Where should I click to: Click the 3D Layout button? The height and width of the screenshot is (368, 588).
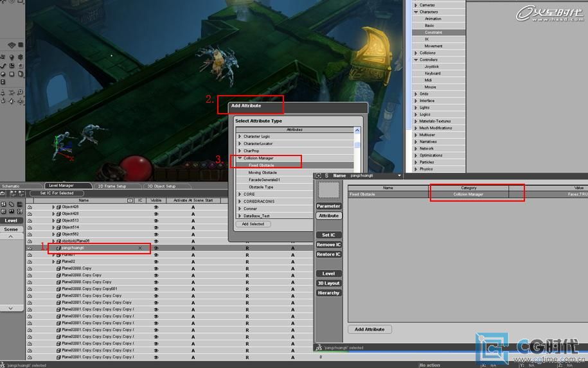328,283
